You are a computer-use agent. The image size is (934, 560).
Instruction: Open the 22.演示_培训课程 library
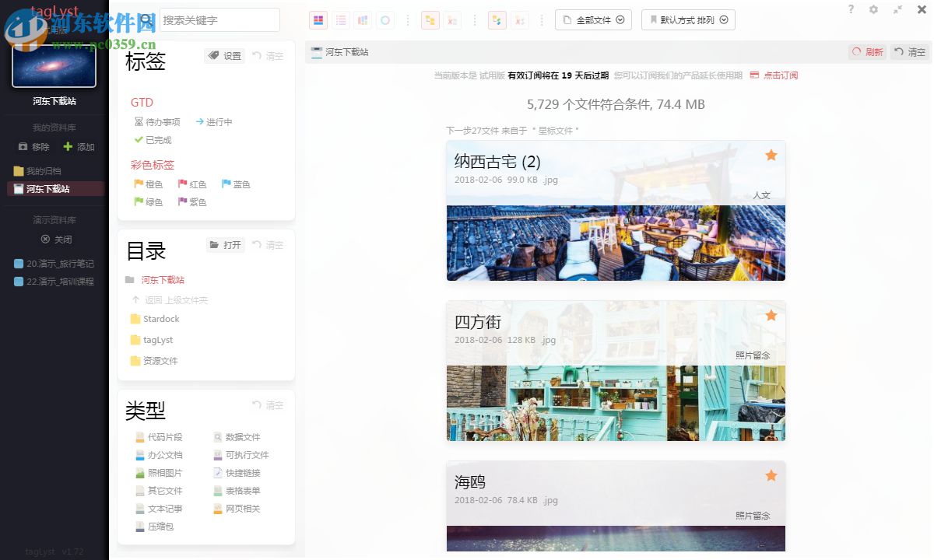pyautogui.click(x=54, y=281)
